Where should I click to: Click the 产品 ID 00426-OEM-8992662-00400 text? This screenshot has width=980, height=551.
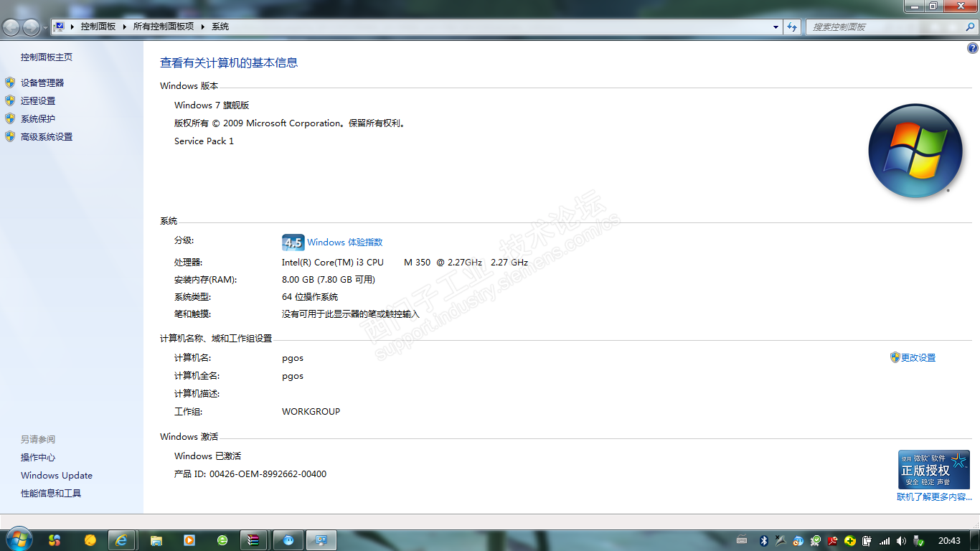click(x=250, y=474)
